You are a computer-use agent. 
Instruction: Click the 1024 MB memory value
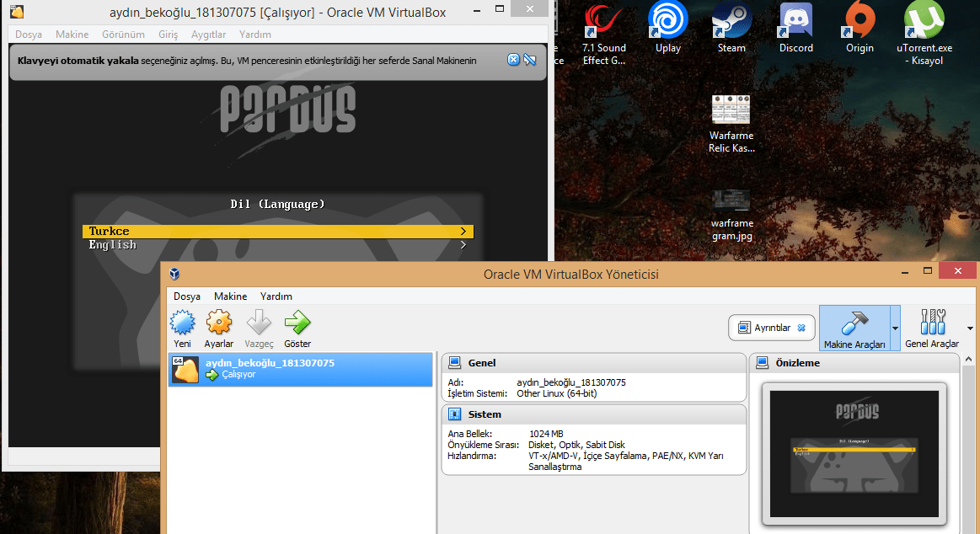(546, 434)
